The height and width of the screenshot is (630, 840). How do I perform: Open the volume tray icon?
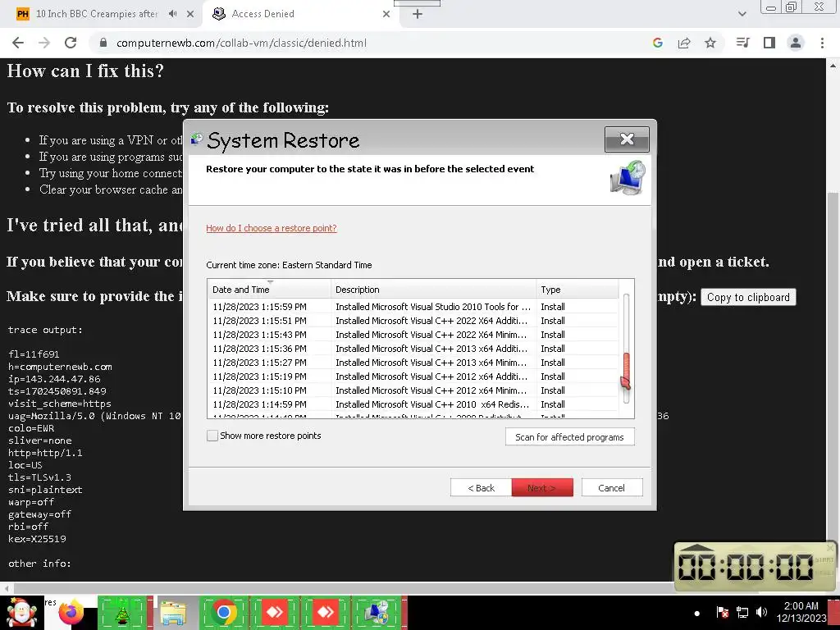coord(761,612)
